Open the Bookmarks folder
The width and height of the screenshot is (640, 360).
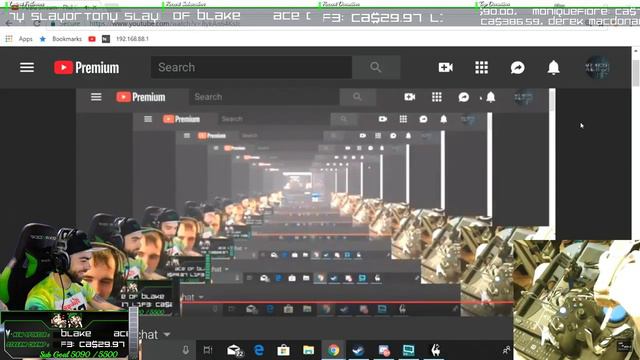pos(60,39)
